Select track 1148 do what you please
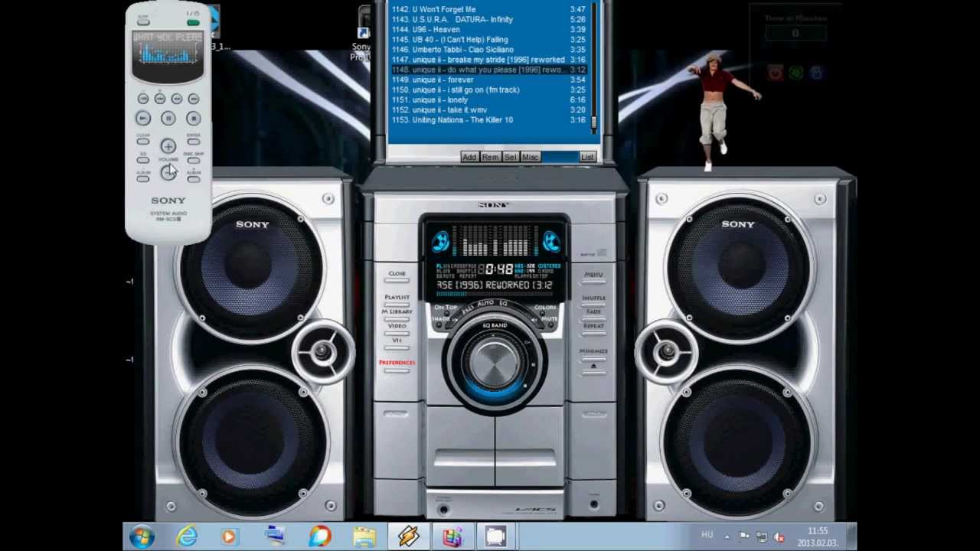Screen dimensions: 980x551 click(488, 70)
